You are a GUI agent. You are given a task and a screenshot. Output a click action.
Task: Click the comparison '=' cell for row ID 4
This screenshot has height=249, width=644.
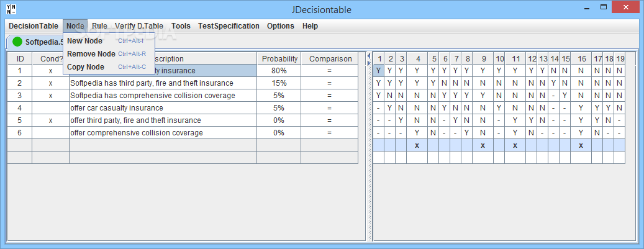(330, 107)
